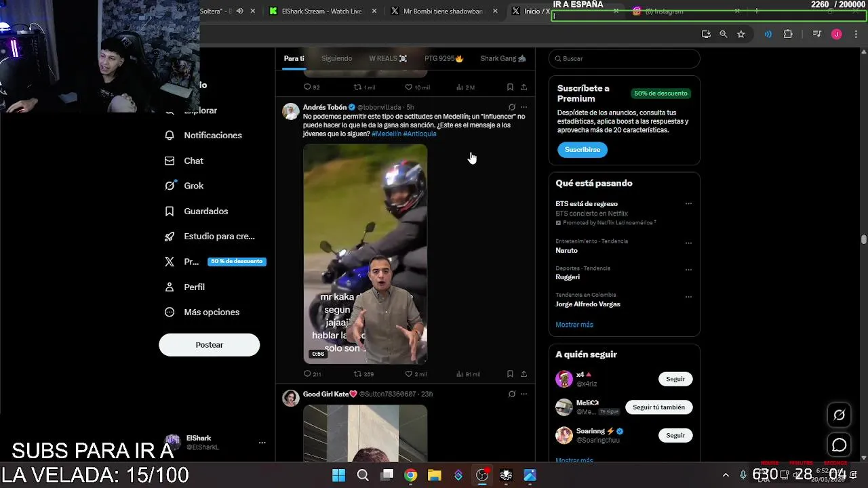This screenshot has height=488, width=868.
Task: Bookmark the Andrés Tobón post
Action: [510, 374]
